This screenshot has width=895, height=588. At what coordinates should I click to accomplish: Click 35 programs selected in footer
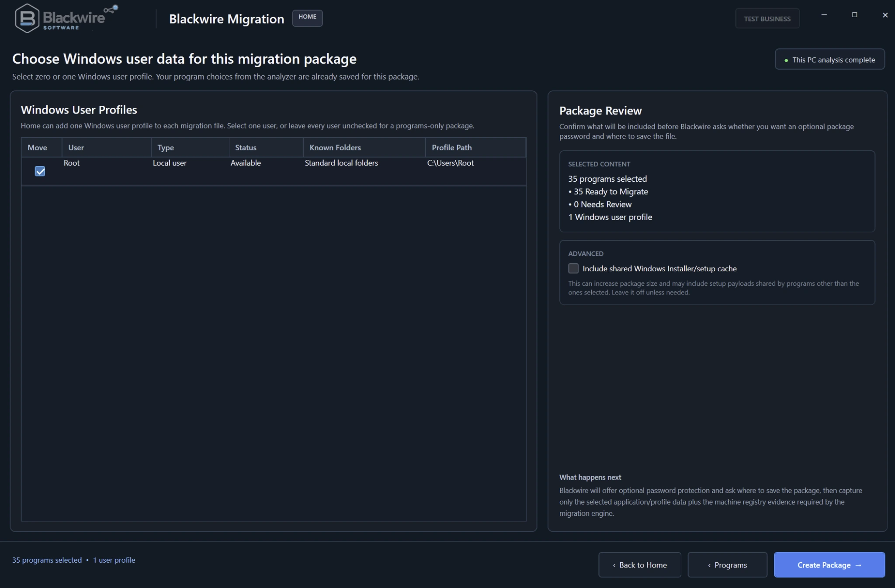(47, 560)
